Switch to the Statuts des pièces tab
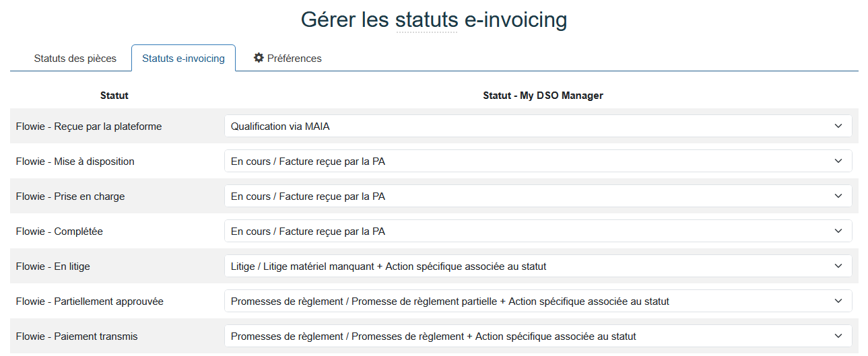 pyautogui.click(x=75, y=59)
